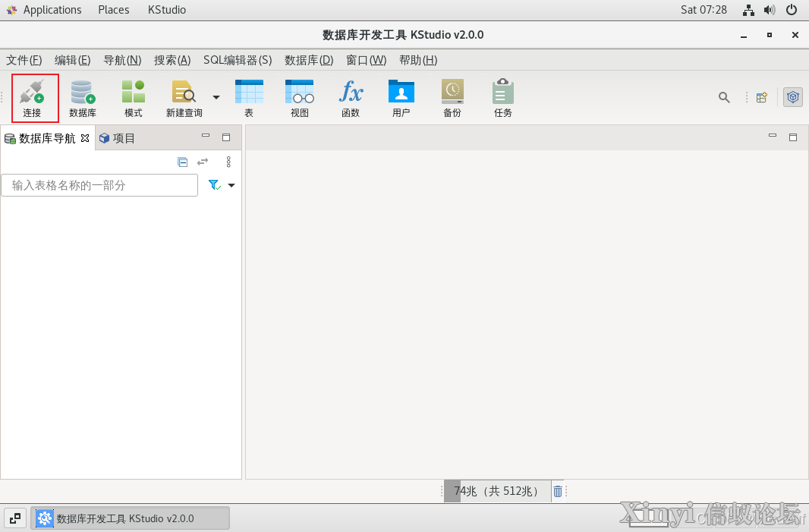Click the network status icon in system tray
The image size is (809, 532).
pos(748,10)
